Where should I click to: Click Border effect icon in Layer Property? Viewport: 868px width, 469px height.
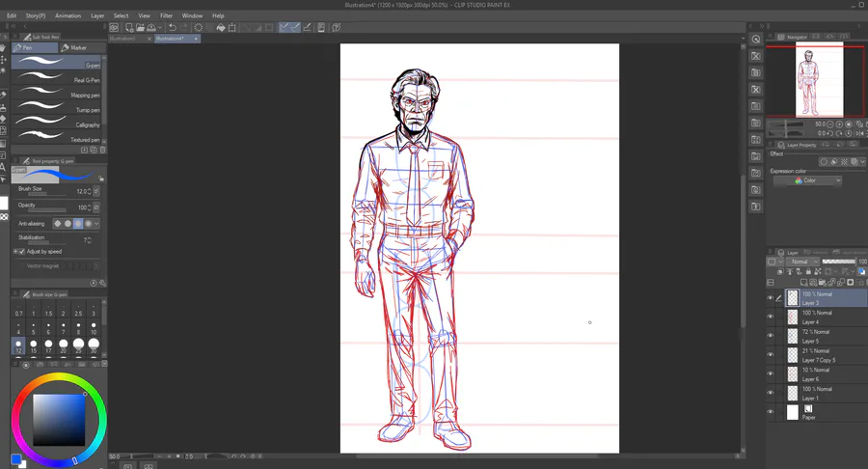pos(824,162)
